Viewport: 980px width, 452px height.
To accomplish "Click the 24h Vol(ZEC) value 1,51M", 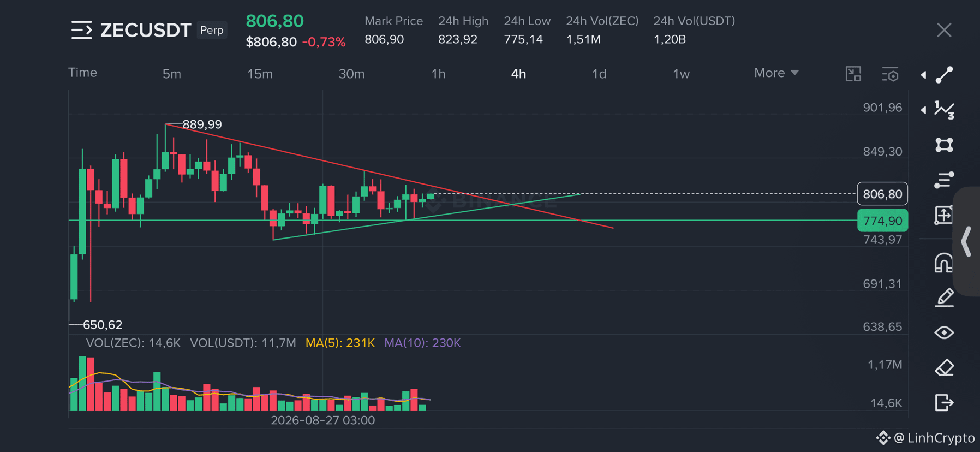I will [583, 39].
